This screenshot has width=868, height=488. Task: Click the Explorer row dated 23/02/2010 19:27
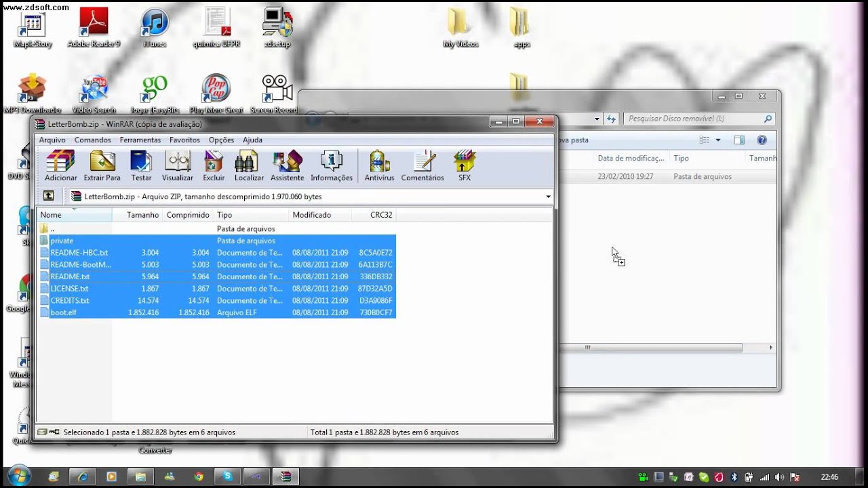coord(668,176)
